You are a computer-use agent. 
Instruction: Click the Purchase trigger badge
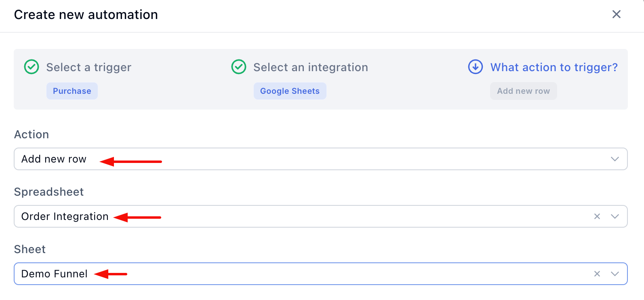(72, 91)
